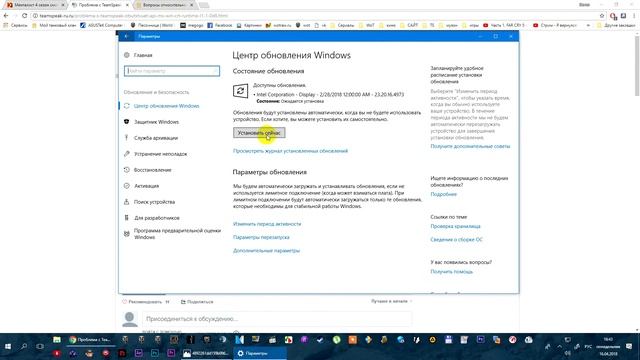Open the Windows Start menu
640x360 pixels.
[8, 347]
